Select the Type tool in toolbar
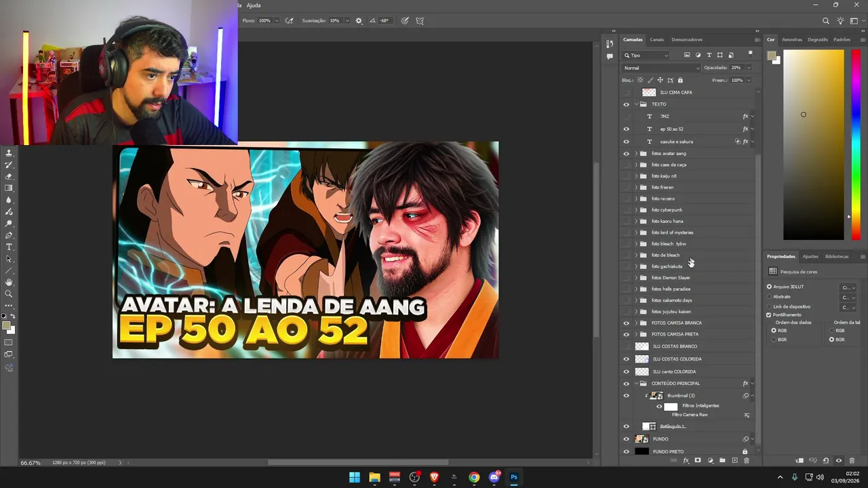Screen dimensions: 868x488 tap(9, 247)
